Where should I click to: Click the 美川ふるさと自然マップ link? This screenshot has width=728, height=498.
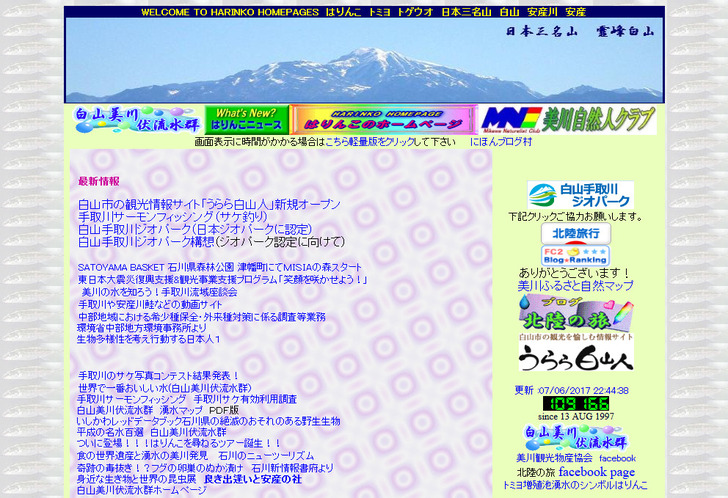(575, 286)
